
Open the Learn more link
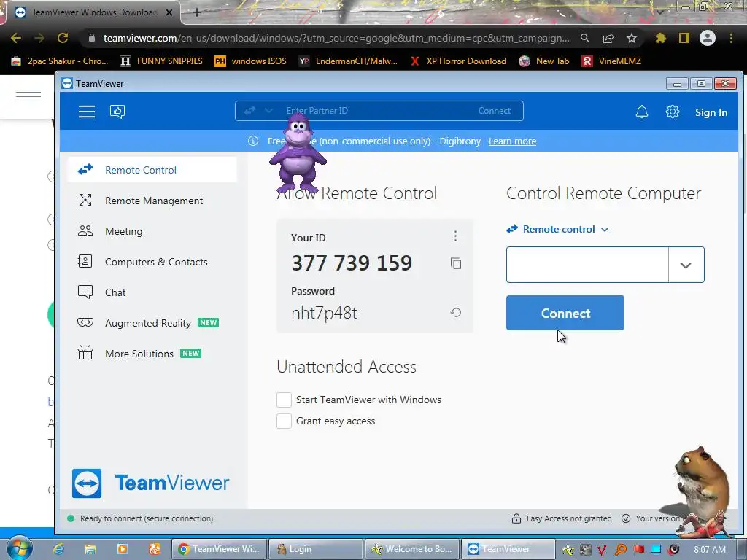pos(512,141)
